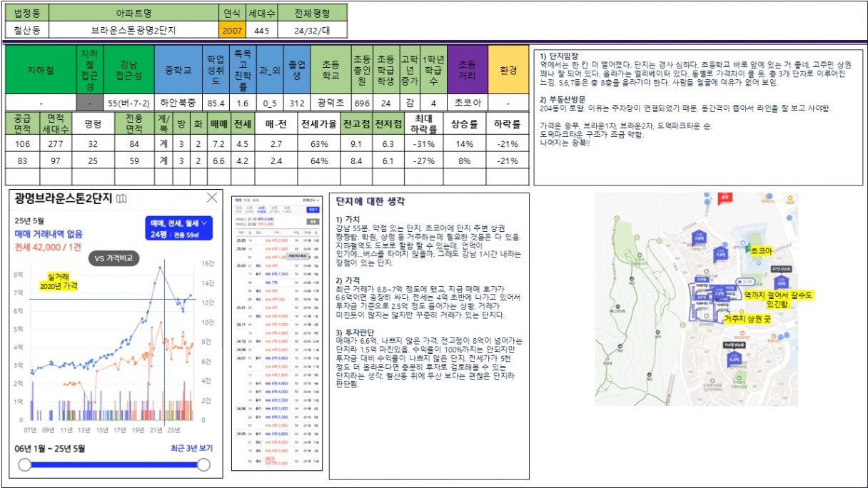This screenshot has width=868, height=488.
Task: Select the 광덕초 elementary school cell
Action: [331, 103]
